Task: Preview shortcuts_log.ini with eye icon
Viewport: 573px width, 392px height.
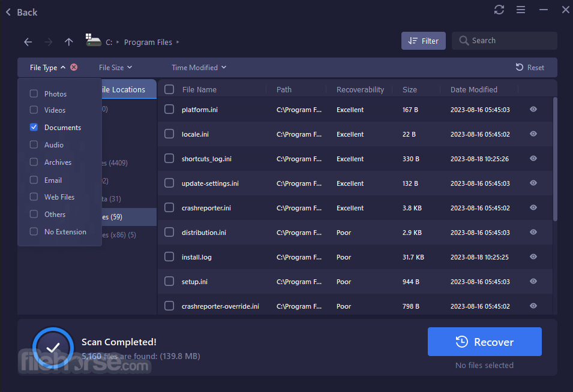Action: click(x=533, y=158)
